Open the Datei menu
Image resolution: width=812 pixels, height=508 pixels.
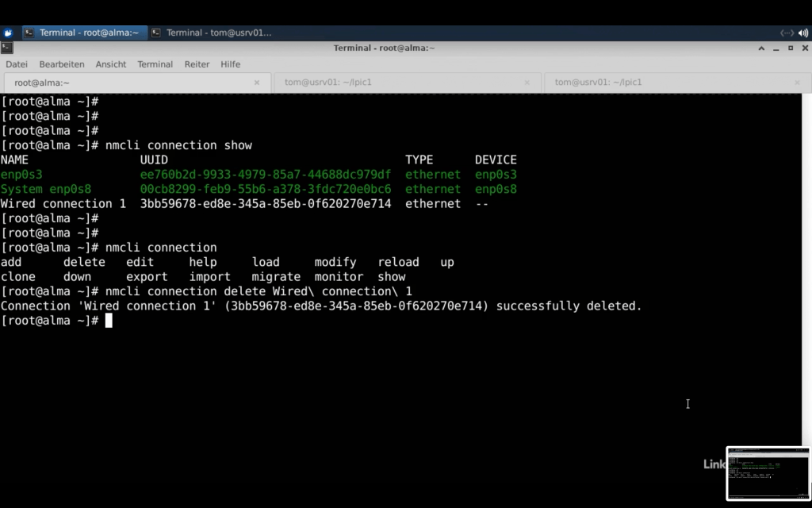click(x=17, y=64)
